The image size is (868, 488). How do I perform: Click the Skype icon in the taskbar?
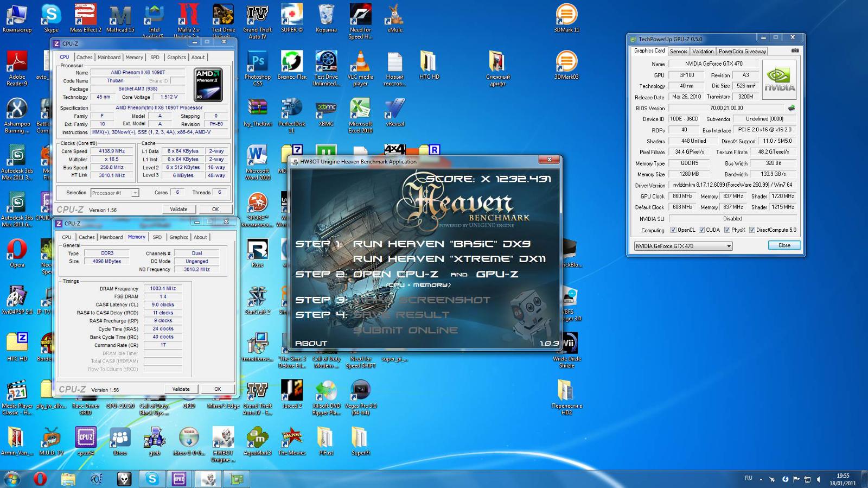point(152,479)
